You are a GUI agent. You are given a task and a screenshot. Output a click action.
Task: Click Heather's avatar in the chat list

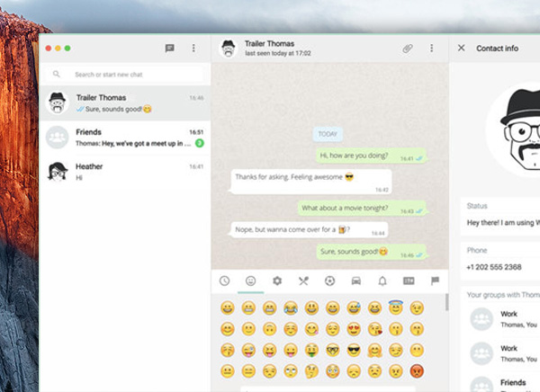coord(58,172)
